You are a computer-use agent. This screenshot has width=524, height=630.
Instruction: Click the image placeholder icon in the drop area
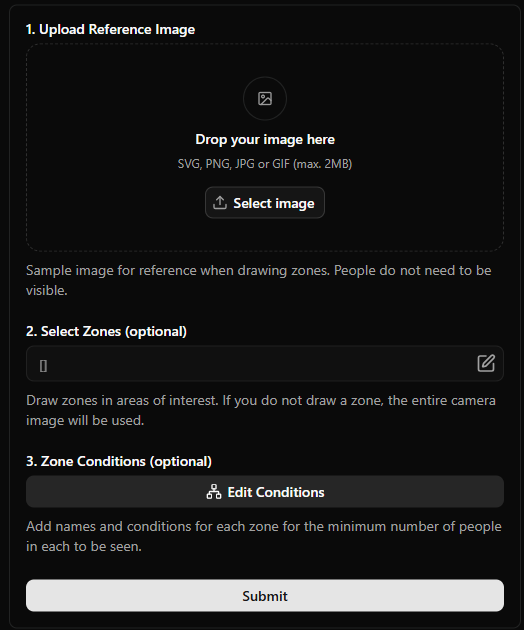point(265,98)
